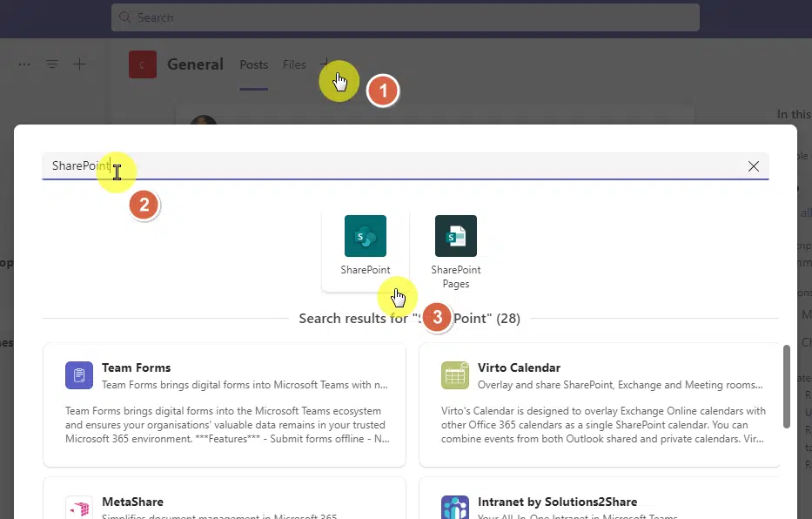
Task: Select the SharePoint app tile
Action: click(x=365, y=250)
